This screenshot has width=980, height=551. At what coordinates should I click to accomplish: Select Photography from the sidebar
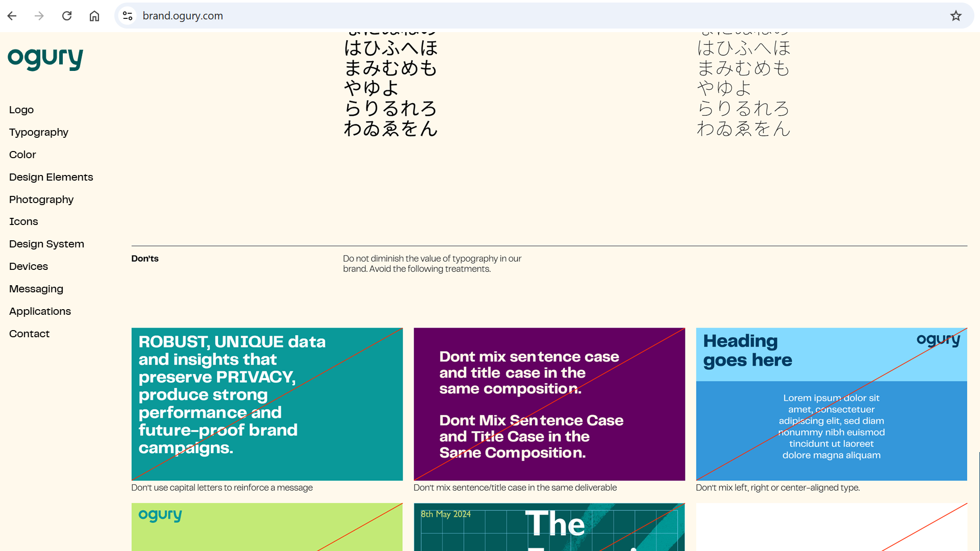click(41, 199)
